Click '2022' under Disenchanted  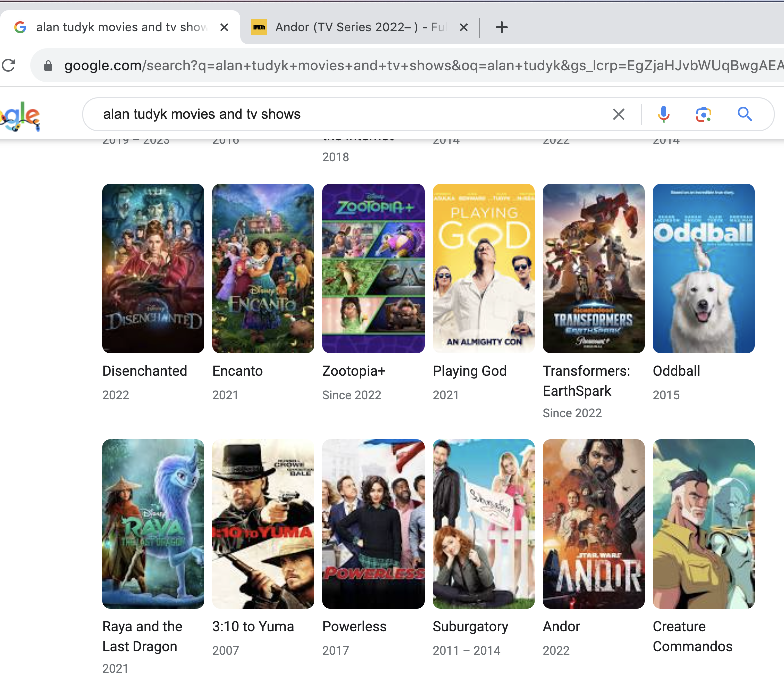[116, 395]
